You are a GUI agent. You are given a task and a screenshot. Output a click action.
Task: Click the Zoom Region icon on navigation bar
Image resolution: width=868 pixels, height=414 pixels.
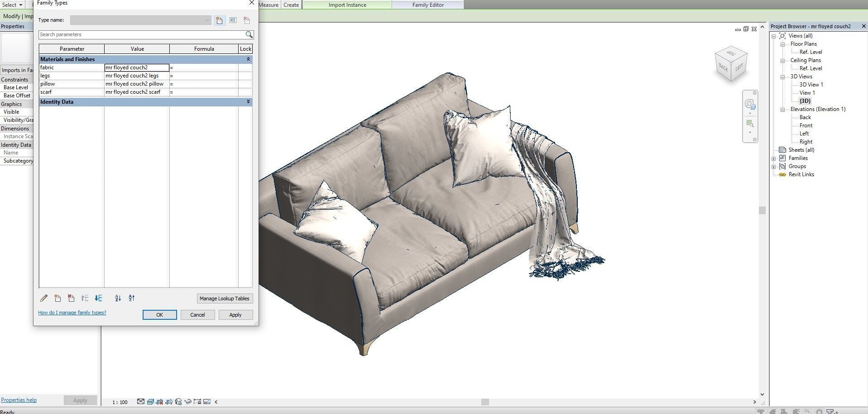point(750,124)
